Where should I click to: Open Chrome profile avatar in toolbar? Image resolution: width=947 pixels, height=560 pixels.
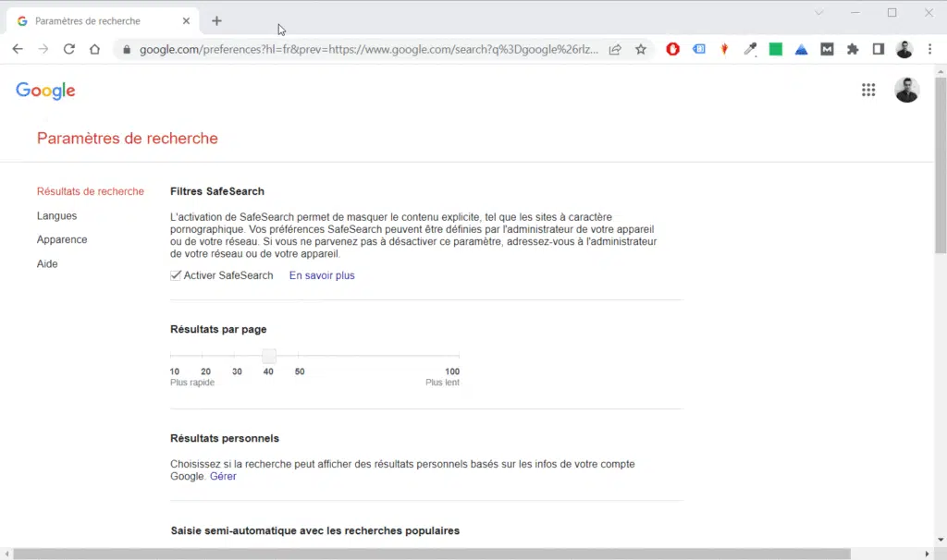click(904, 50)
